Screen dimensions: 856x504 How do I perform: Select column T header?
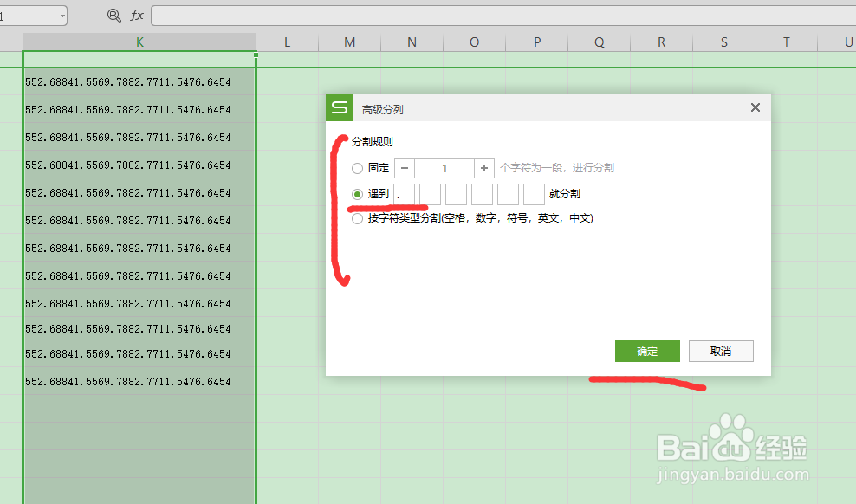point(786,42)
